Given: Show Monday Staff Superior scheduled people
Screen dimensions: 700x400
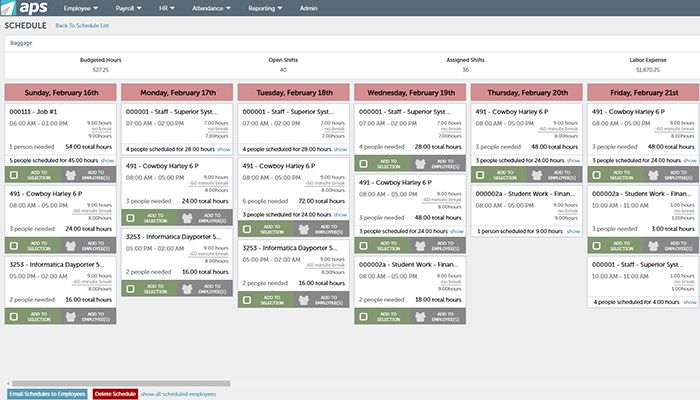Looking at the screenshot, I should 224,149.
